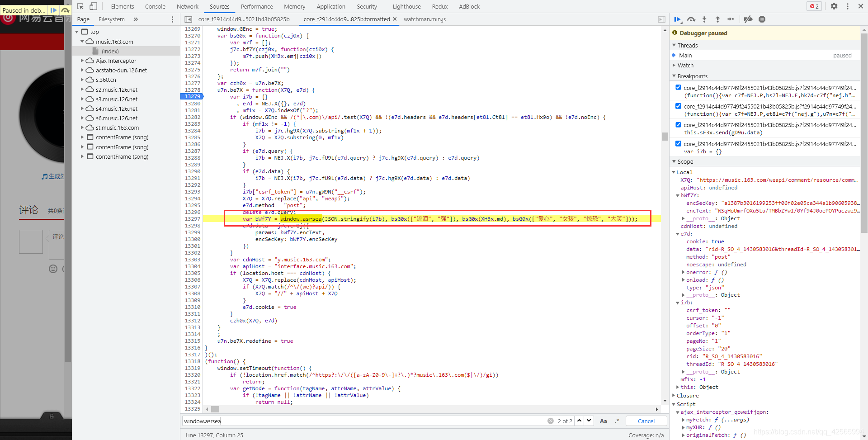This screenshot has width=868, height=440.
Task: Close the formatted core file tab
Action: click(x=395, y=19)
